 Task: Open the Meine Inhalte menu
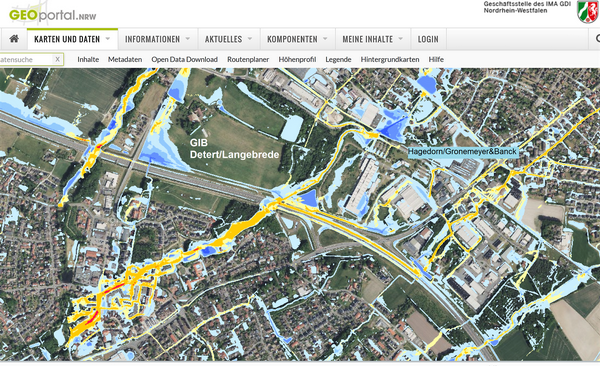(x=373, y=39)
